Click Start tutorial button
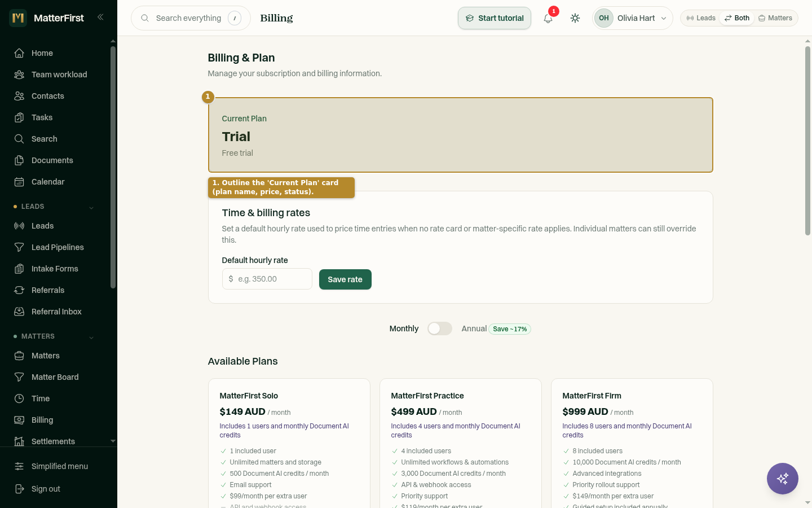 (x=495, y=18)
